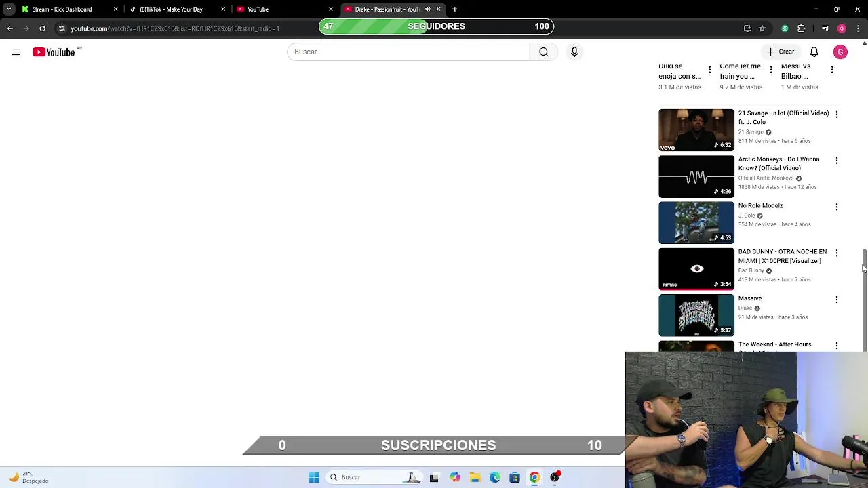Switch to Stream - Kick Dashboard tab

point(62,9)
